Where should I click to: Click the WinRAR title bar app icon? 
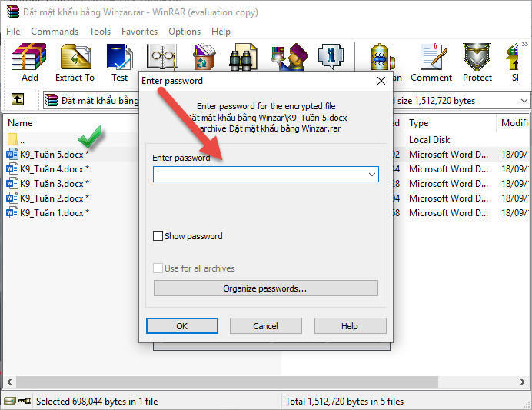13,12
